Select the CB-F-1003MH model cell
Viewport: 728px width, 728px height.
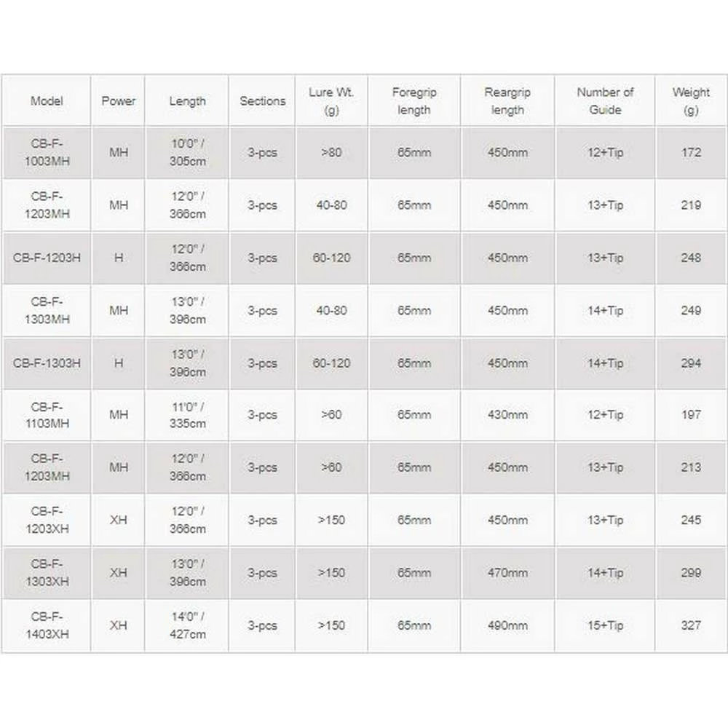[47, 153]
